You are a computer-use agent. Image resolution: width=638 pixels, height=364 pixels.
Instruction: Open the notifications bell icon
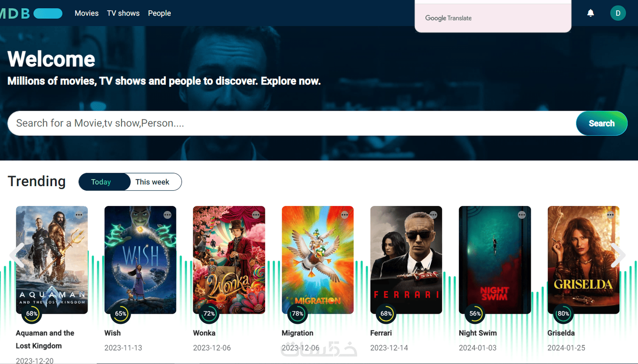(x=590, y=13)
